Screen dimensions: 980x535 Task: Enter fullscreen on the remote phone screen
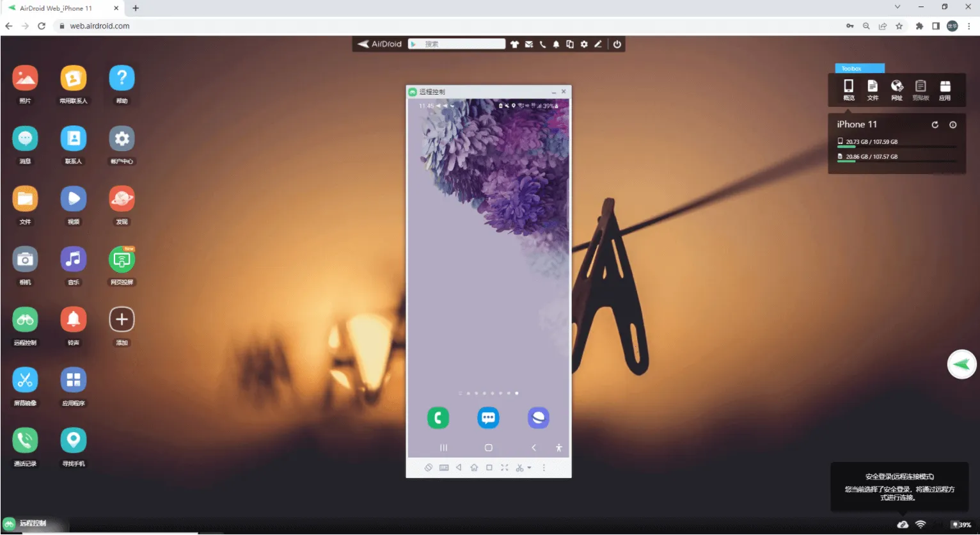(x=505, y=467)
